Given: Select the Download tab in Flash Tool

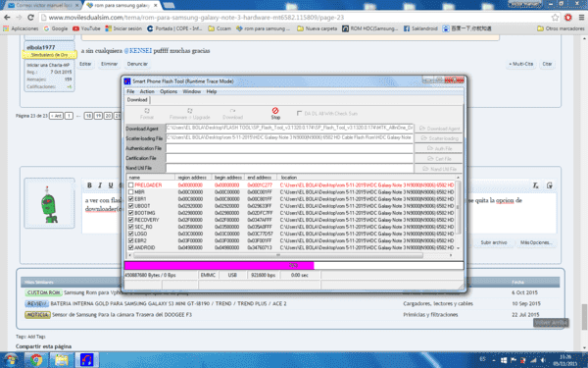Looking at the screenshot, I should (x=137, y=100).
